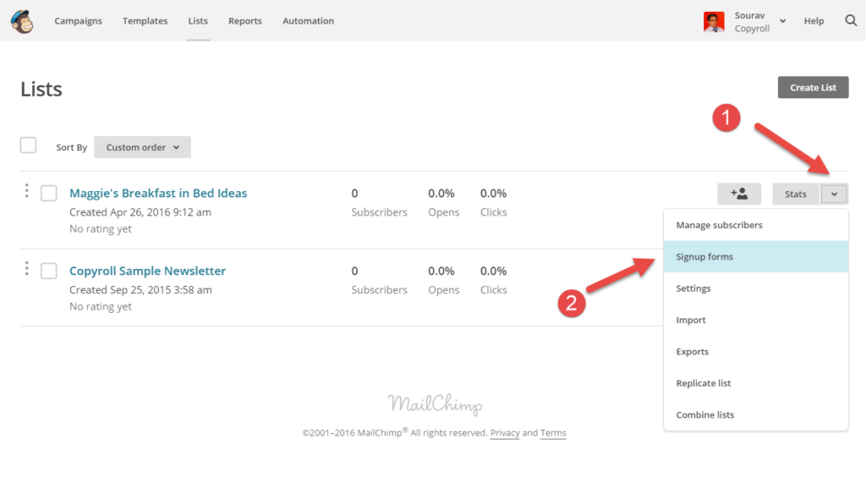Open the search magnifier icon

pyautogui.click(x=851, y=20)
